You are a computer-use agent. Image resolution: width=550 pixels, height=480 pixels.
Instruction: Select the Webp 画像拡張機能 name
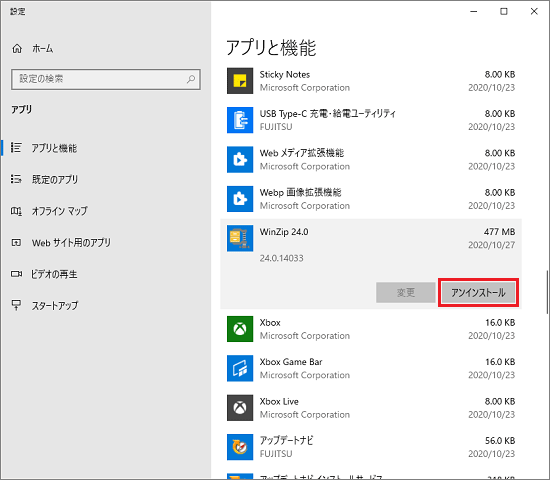click(x=300, y=192)
